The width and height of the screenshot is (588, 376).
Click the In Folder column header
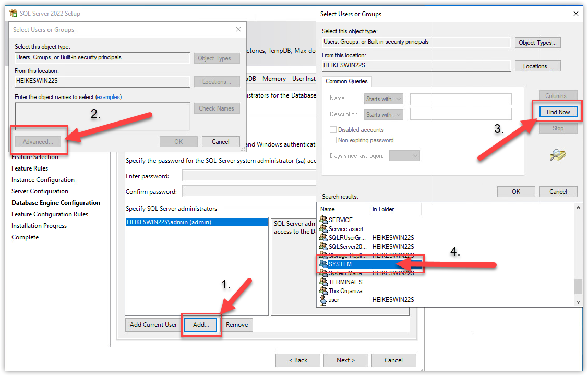pyautogui.click(x=395, y=209)
